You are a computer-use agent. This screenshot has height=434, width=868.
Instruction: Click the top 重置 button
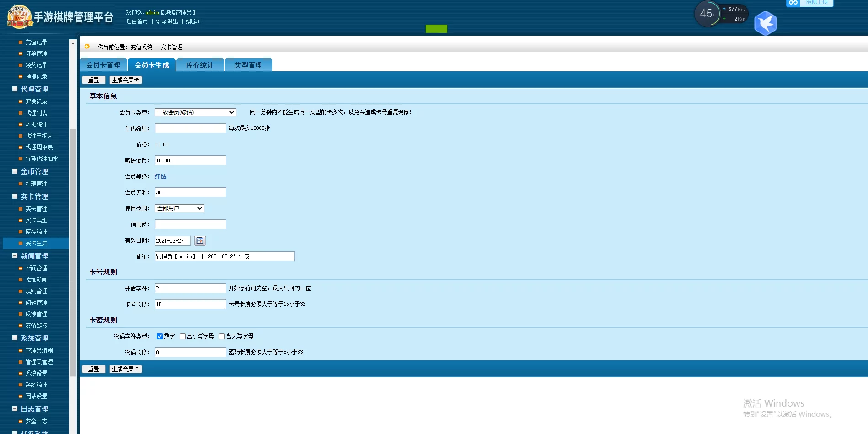pyautogui.click(x=94, y=80)
